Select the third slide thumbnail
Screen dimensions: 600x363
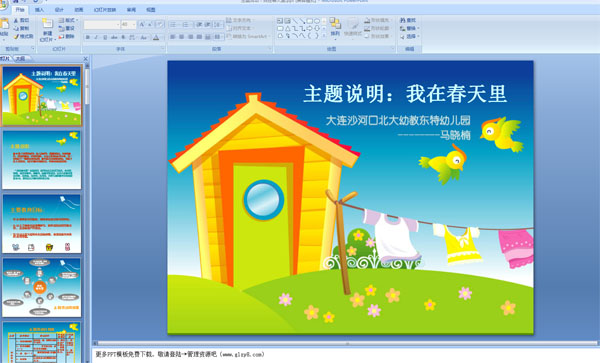pyautogui.click(x=42, y=224)
